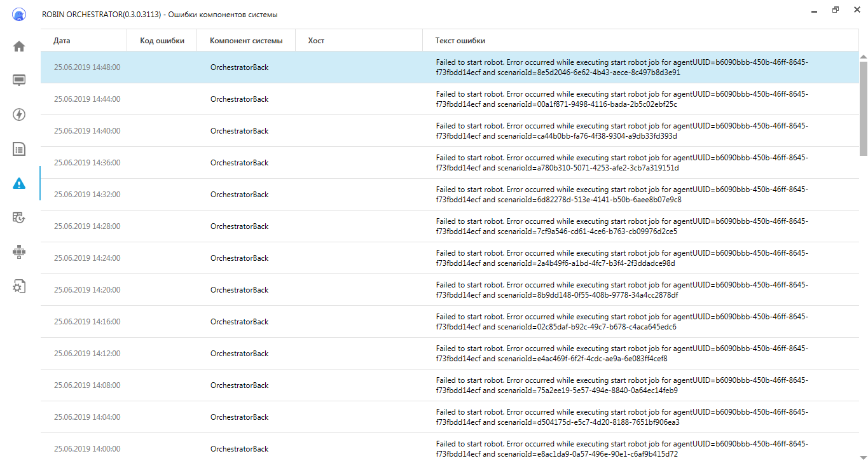
Task: Select the date 25.06.2019 14:12:00
Action: [x=87, y=354]
